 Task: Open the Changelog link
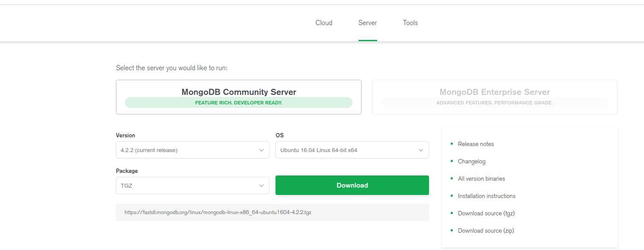click(x=472, y=161)
